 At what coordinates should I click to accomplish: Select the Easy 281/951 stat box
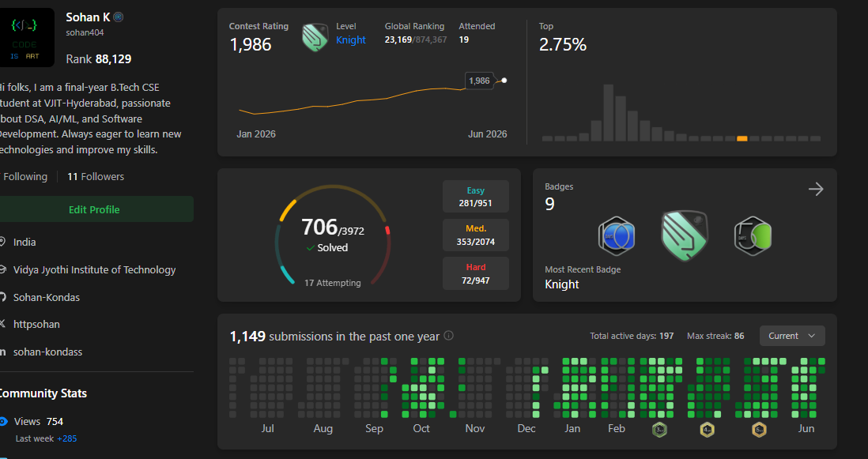[476, 196]
